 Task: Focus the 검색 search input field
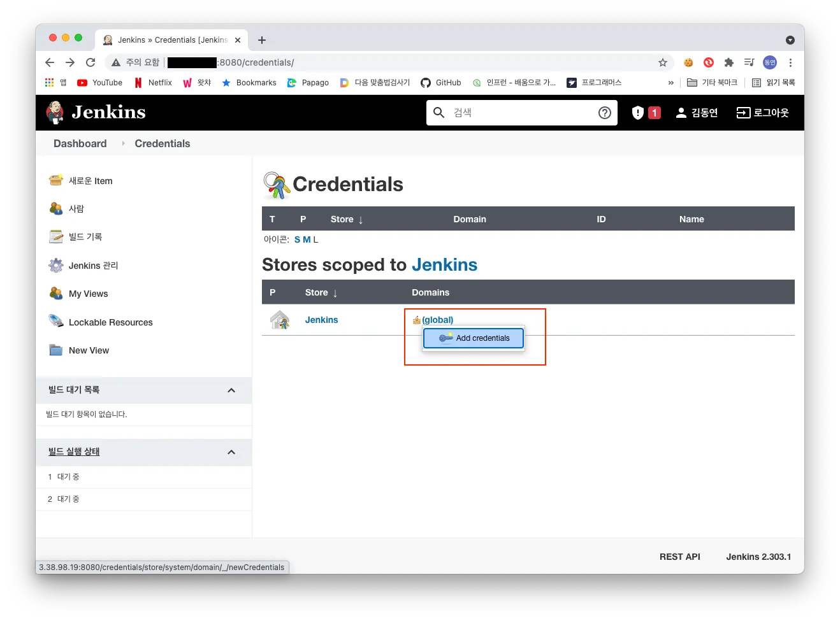pos(521,113)
